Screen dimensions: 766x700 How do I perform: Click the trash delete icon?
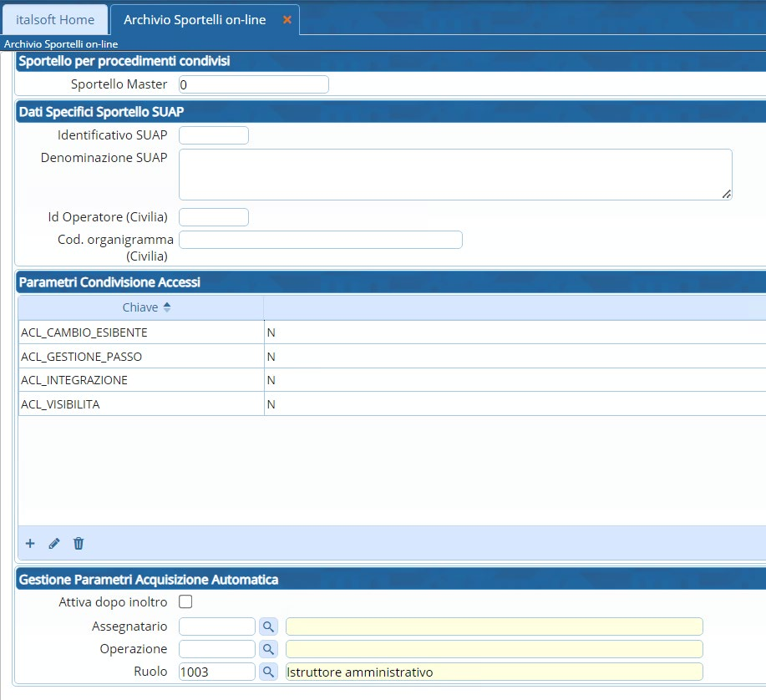(x=79, y=543)
